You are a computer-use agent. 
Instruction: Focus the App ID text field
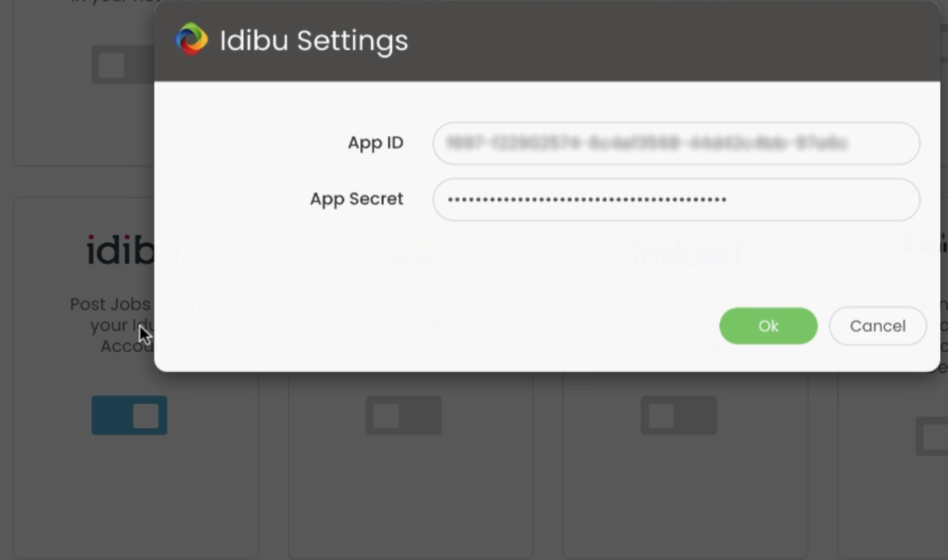pyautogui.click(x=676, y=143)
